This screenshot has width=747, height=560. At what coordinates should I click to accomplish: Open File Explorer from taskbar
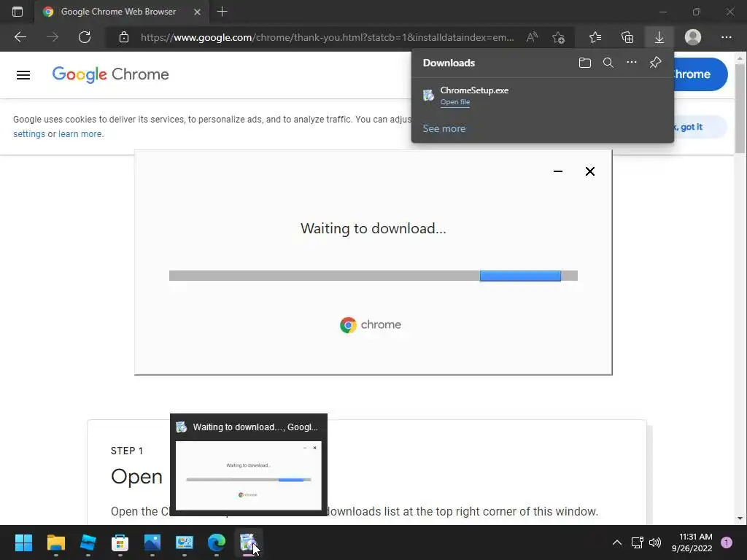click(55, 542)
